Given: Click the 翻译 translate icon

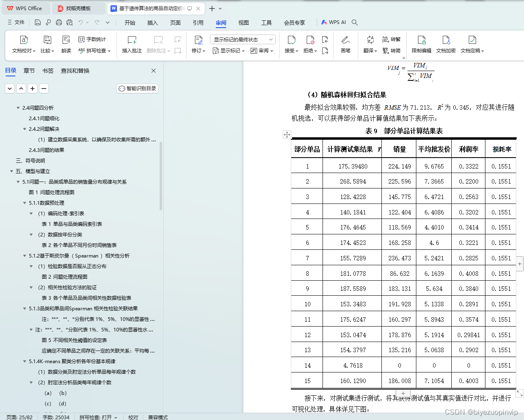Looking at the screenshot, I should [x=370, y=40].
